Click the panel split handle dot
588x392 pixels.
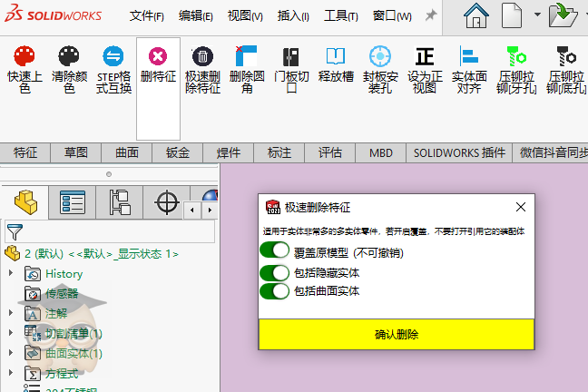(109, 174)
